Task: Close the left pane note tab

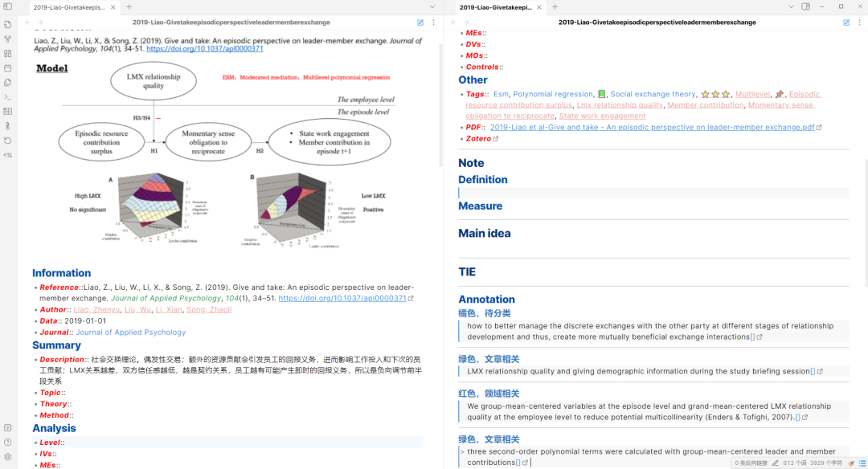Action: click(113, 7)
